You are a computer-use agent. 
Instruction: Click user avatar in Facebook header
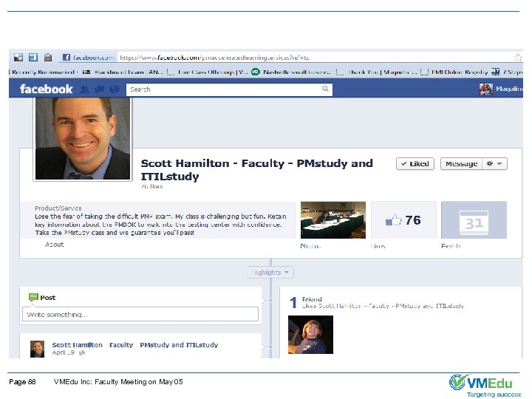[486, 89]
